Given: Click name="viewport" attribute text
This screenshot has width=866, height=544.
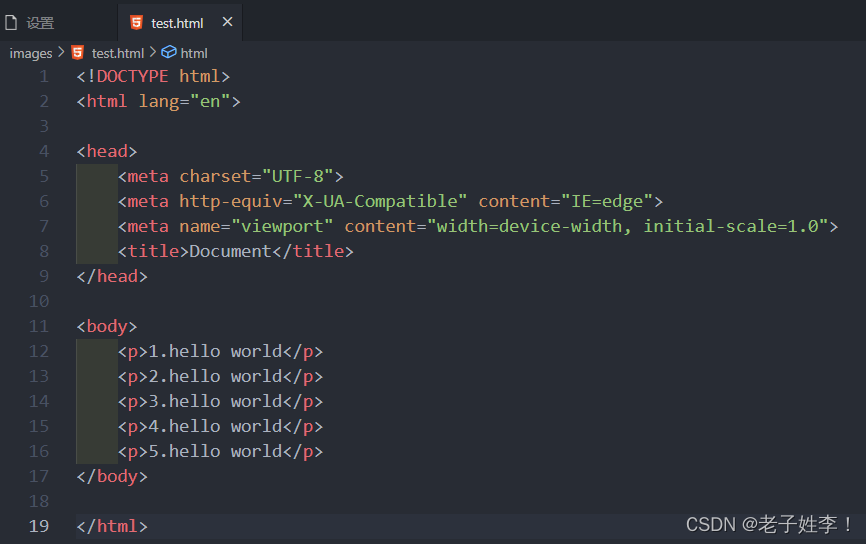Looking at the screenshot, I should click(x=256, y=226).
